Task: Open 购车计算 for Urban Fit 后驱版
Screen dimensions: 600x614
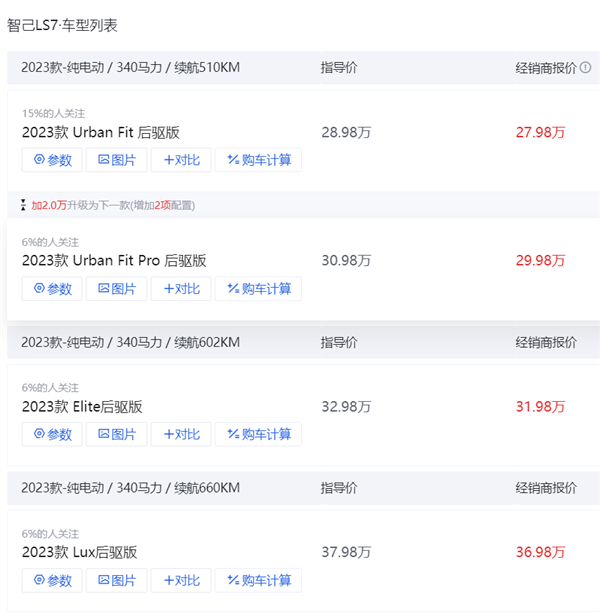Action: tap(258, 160)
